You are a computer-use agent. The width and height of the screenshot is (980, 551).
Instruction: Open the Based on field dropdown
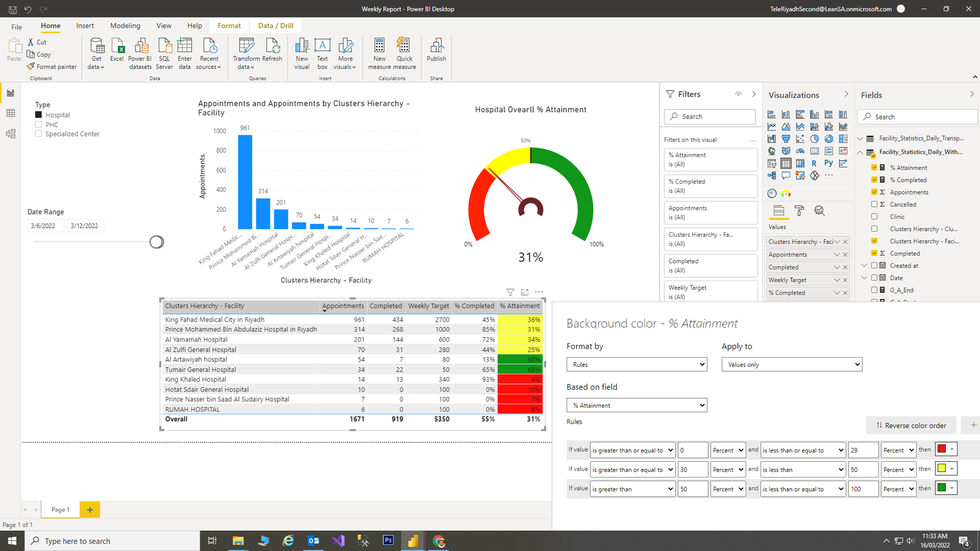click(637, 405)
